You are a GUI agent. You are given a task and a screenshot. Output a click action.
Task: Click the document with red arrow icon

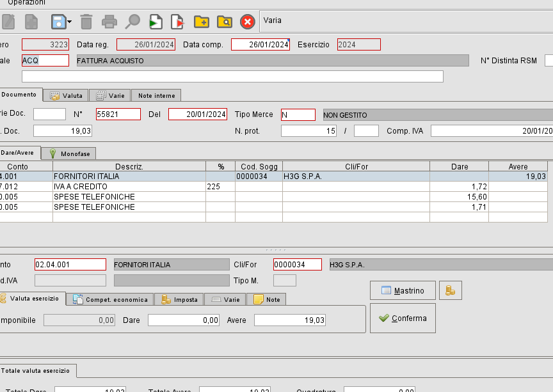(177, 22)
